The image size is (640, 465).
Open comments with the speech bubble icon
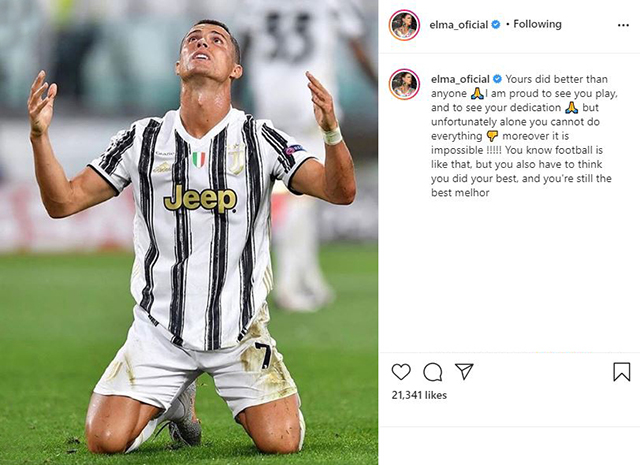433,372
